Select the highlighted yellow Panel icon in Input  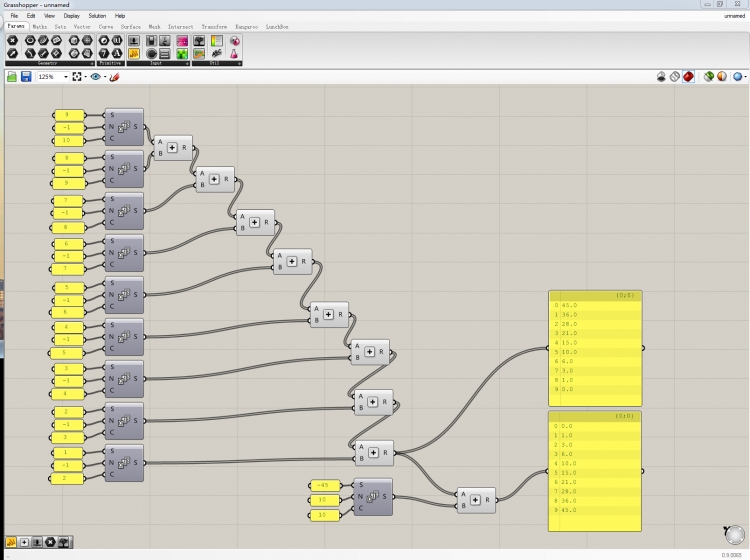(x=134, y=54)
